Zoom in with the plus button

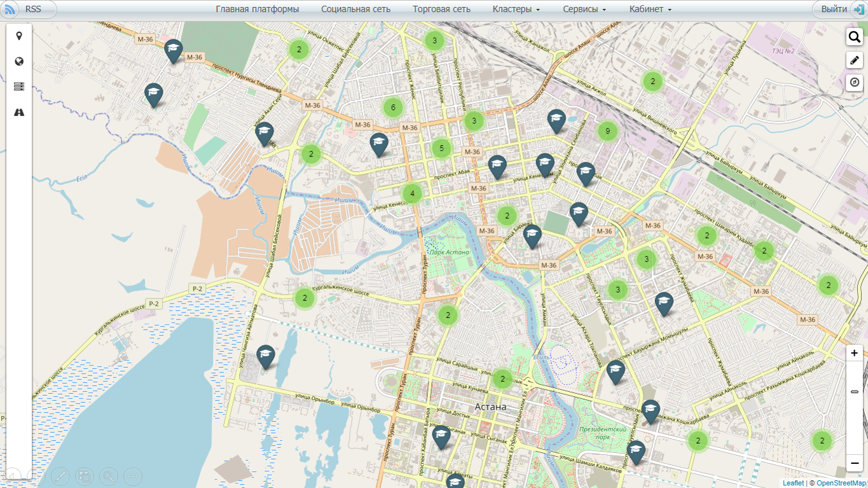click(854, 353)
